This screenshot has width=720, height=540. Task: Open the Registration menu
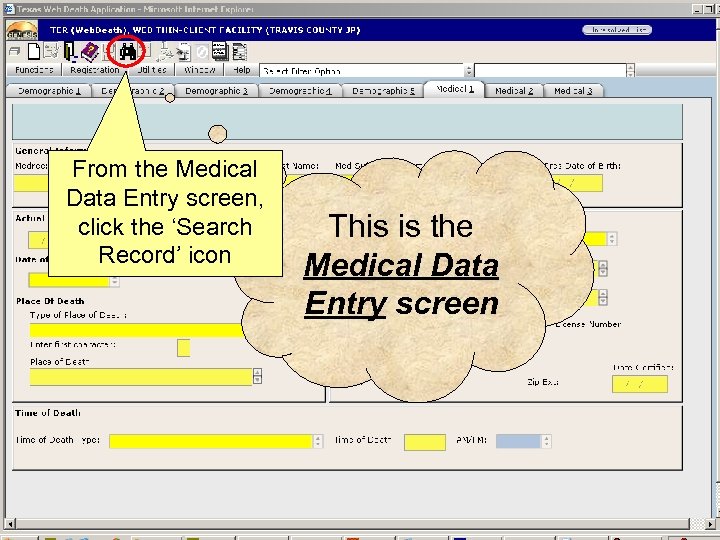(95, 70)
